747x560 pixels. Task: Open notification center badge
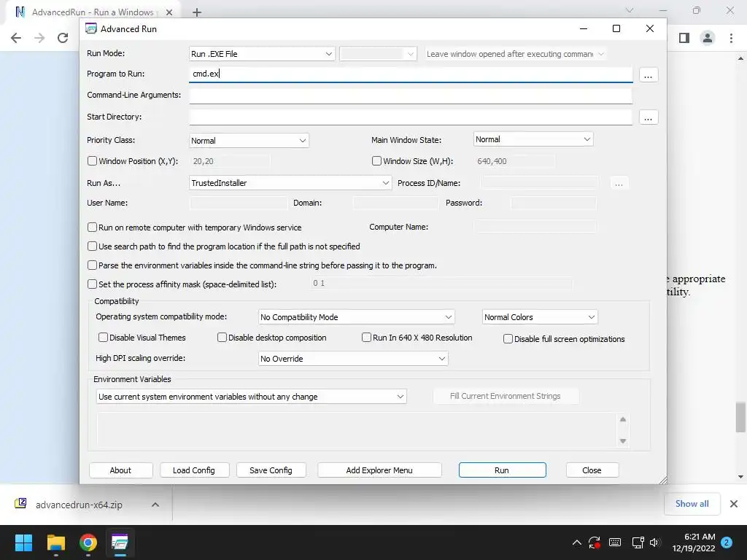click(x=727, y=542)
